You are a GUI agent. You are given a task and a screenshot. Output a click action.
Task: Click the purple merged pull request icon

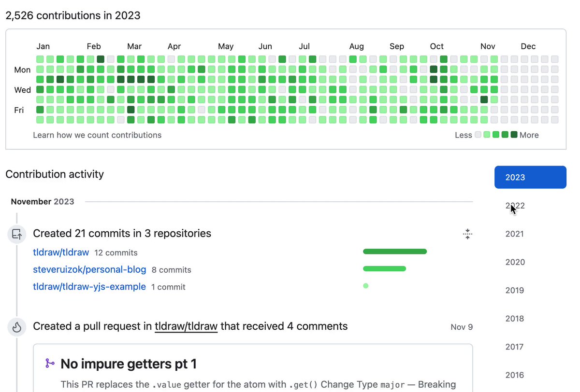coord(50,364)
